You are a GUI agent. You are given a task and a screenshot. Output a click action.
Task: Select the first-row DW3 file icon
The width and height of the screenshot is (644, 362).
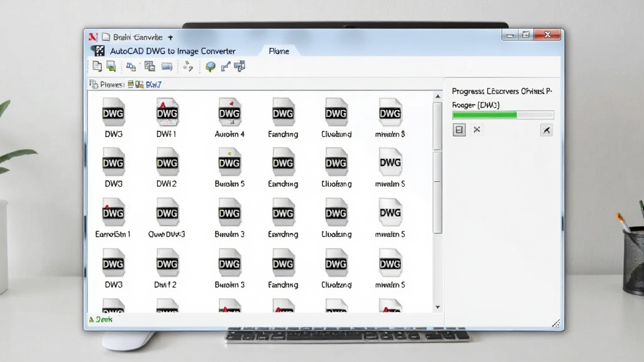click(113, 112)
